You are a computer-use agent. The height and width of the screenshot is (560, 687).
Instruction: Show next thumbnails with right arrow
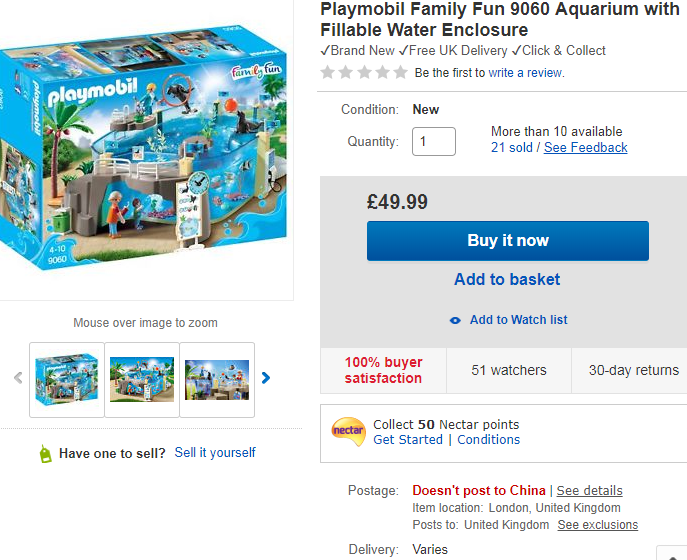click(x=266, y=378)
